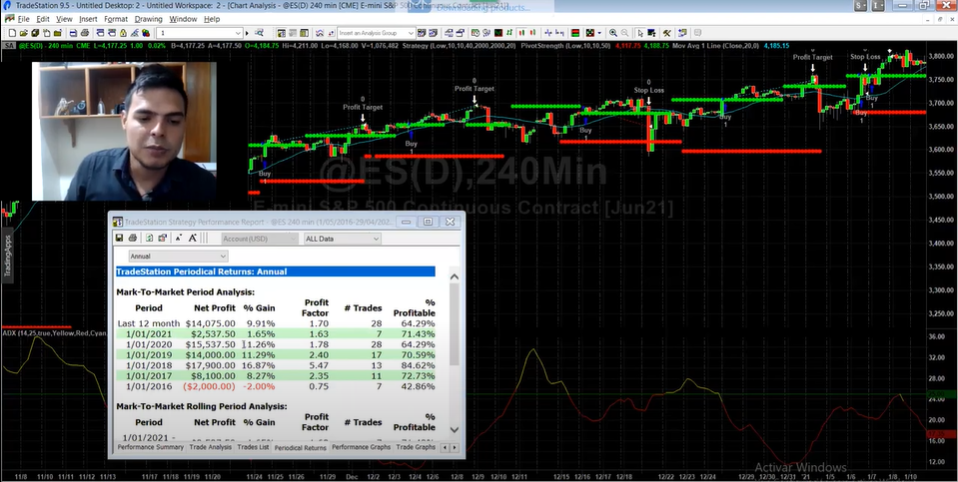The image size is (958, 482).
Task: Open the checkered pattern icon dropdown arrow
Action: click(x=599, y=33)
